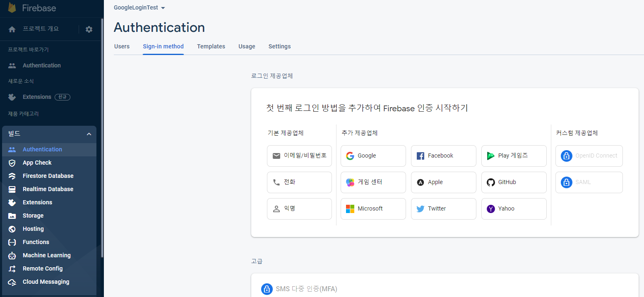
Task: Add the Google sign-in provider
Action: (x=373, y=156)
